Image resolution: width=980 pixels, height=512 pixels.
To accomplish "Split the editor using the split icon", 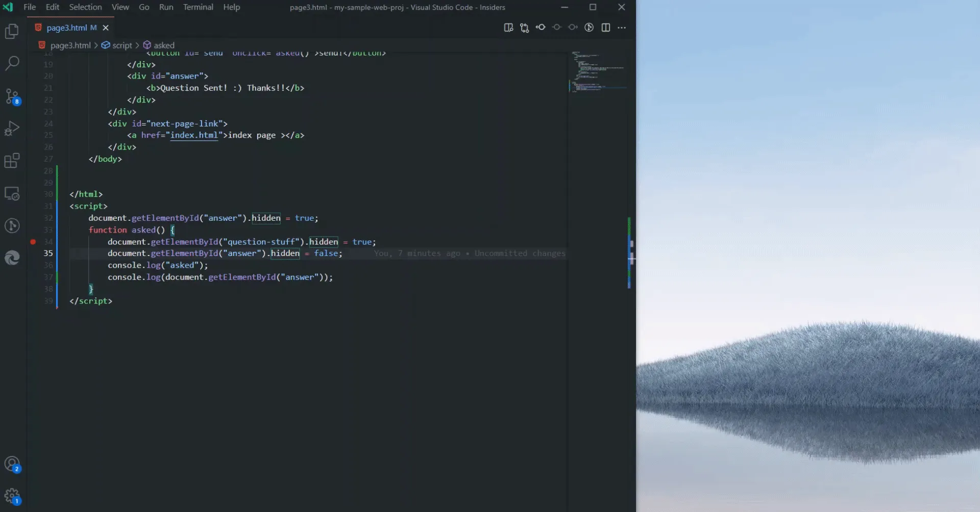I will (x=605, y=28).
